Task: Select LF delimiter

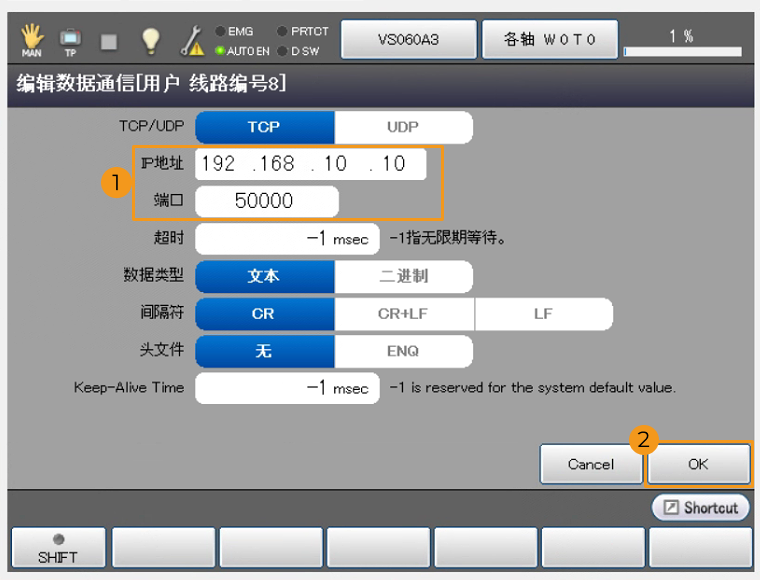Action: pos(544,314)
